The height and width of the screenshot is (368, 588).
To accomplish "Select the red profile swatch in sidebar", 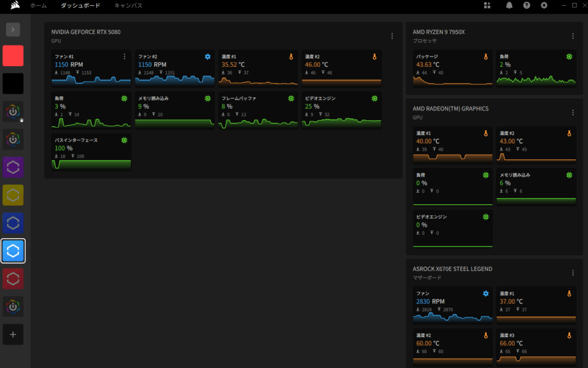I will point(13,56).
